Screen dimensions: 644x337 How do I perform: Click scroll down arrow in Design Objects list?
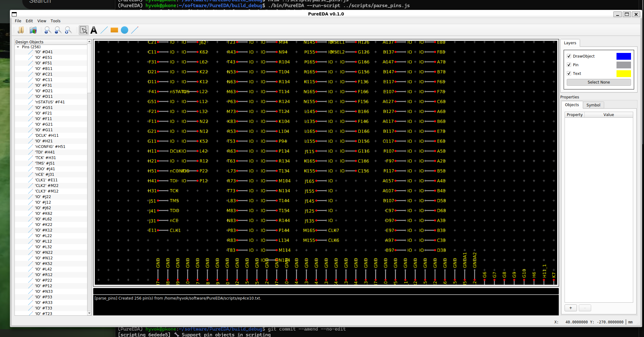tap(89, 313)
